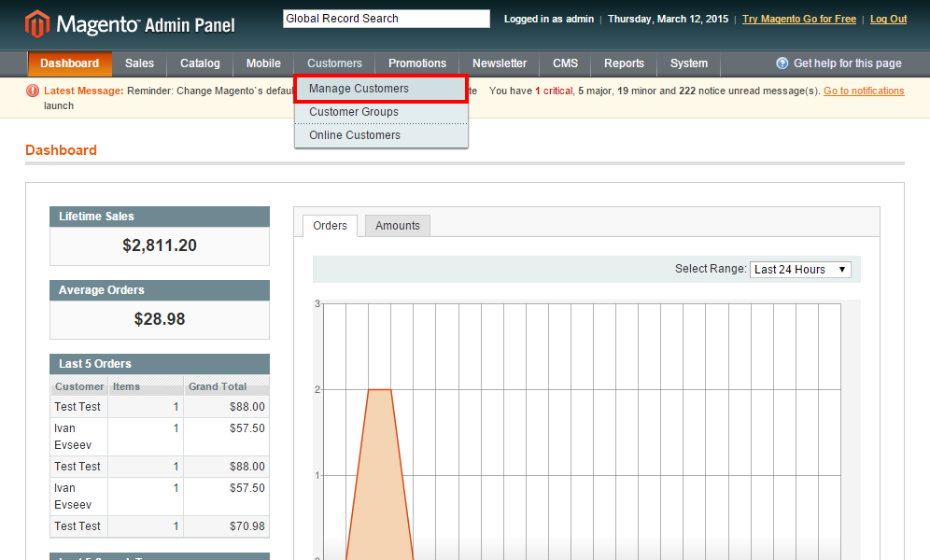Screen dimensions: 930x560
Task: Click the help question-mark icon
Action: click(782, 63)
